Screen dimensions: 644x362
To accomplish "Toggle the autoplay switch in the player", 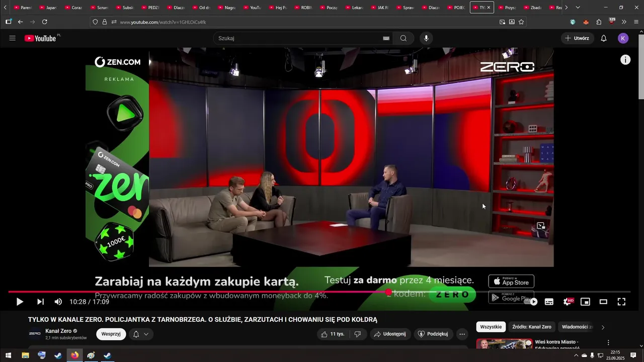I will pos(531,302).
